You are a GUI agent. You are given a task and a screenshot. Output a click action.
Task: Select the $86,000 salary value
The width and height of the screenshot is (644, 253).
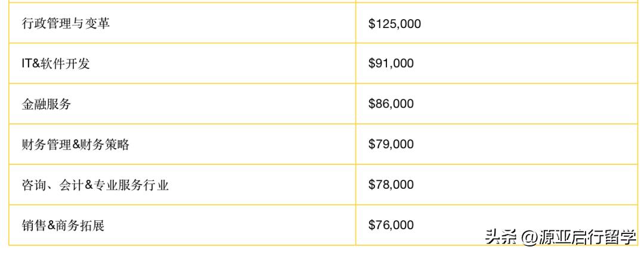391,104
